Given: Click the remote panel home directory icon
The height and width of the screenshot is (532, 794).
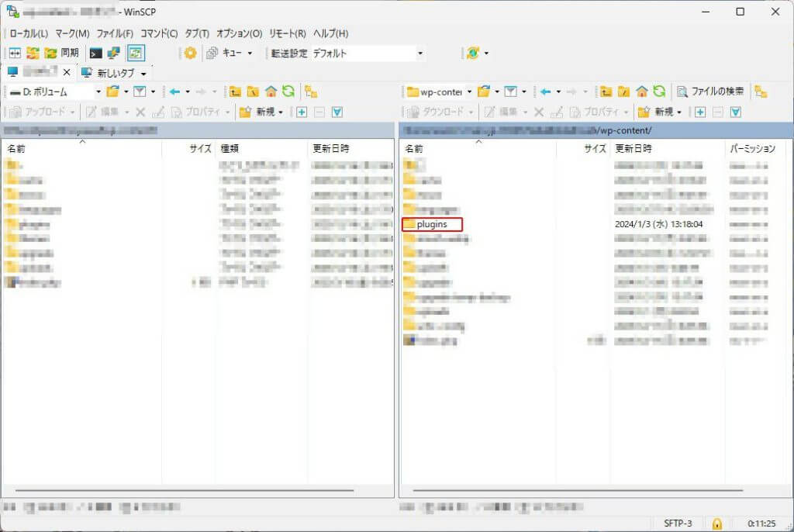Looking at the screenshot, I should pos(642,92).
